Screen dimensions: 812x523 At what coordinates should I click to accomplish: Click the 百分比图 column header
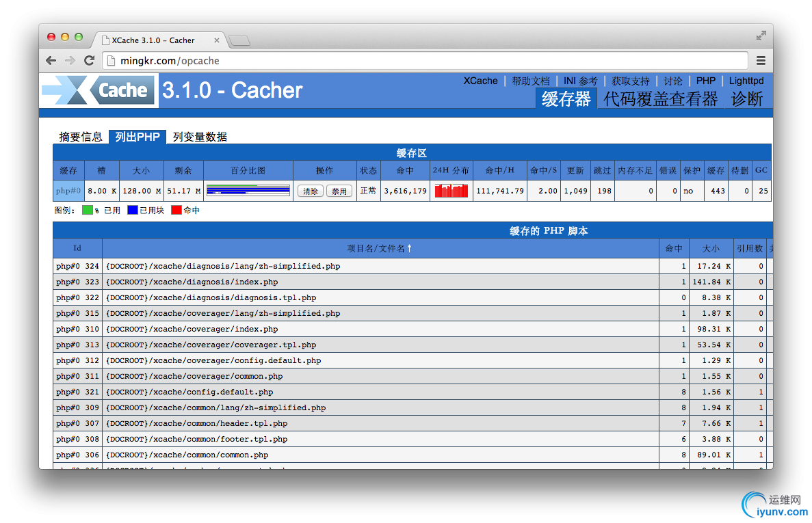248,170
